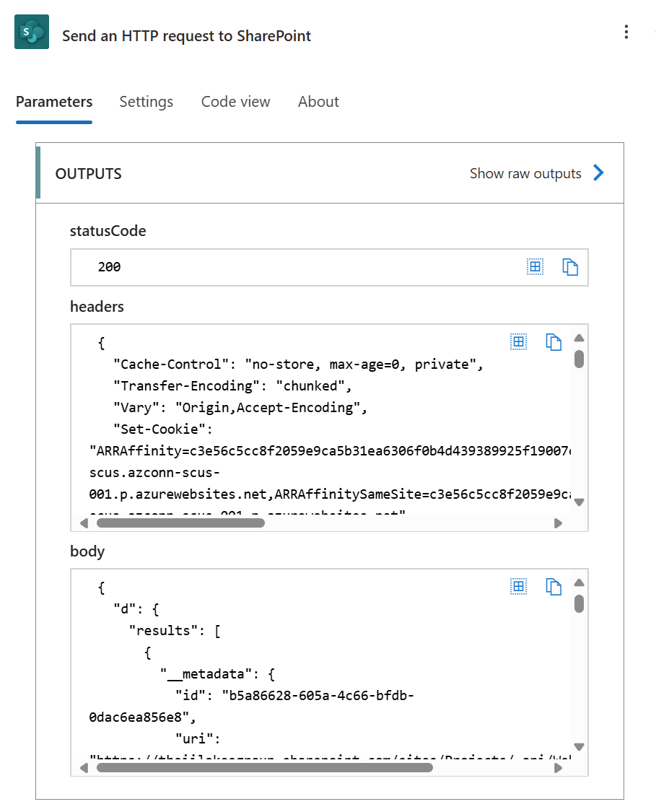Click the table view icon in body field
The width and height of the screenshot is (656, 812).
coord(518,586)
